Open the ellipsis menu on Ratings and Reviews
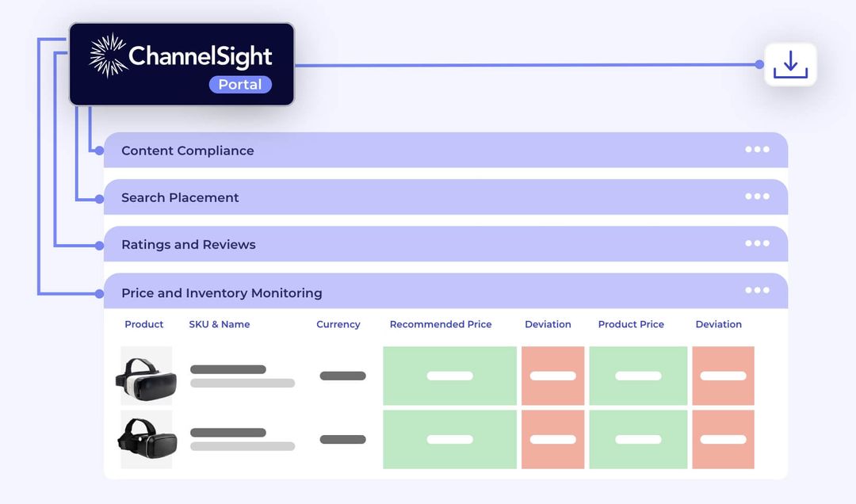Image resolution: width=856 pixels, height=504 pixels. [757, 244]
